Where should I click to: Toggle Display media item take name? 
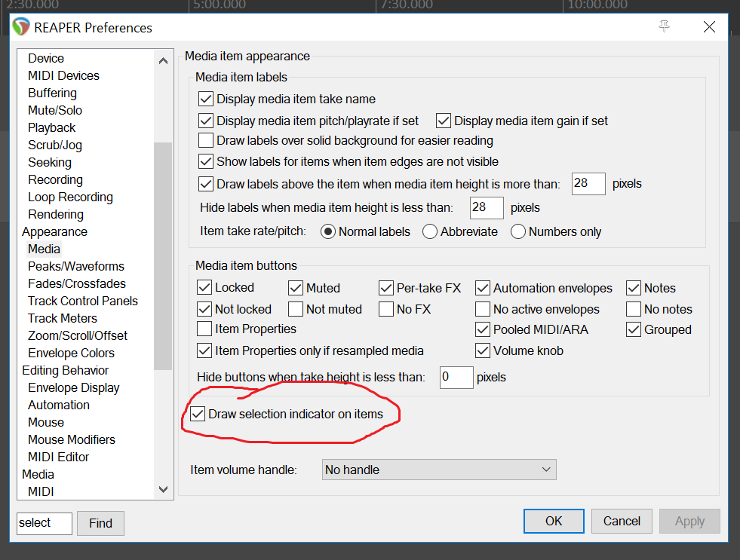pos(206,99)
